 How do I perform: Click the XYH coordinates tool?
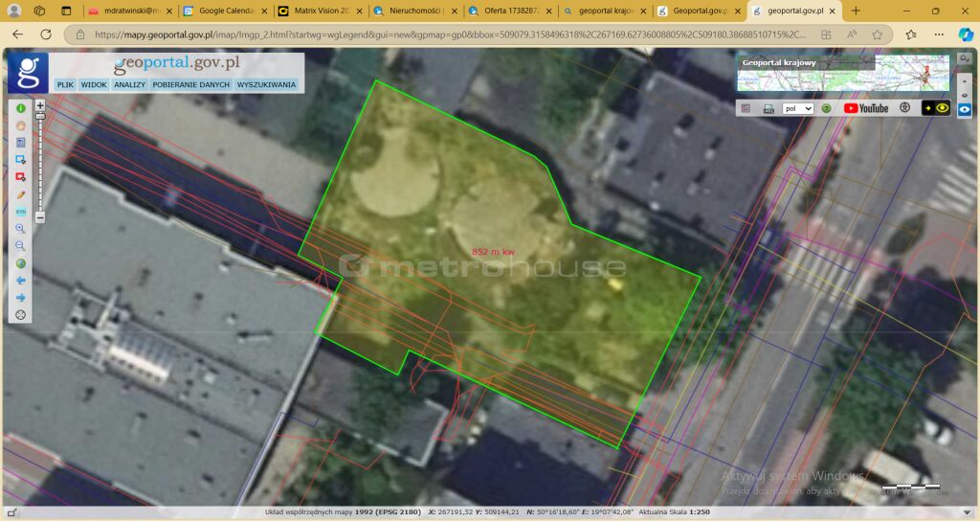20,212
